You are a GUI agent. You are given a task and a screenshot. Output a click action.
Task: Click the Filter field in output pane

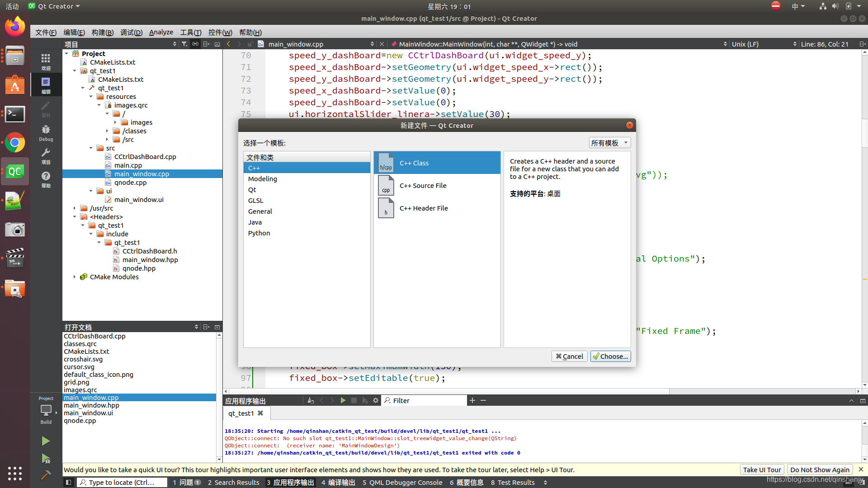[424, 400]
